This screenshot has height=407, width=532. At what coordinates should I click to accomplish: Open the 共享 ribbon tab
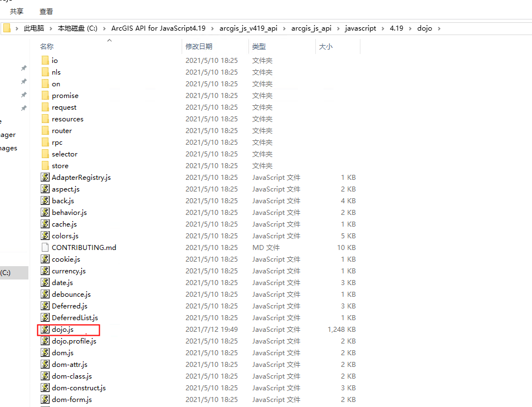click(17, 12)
